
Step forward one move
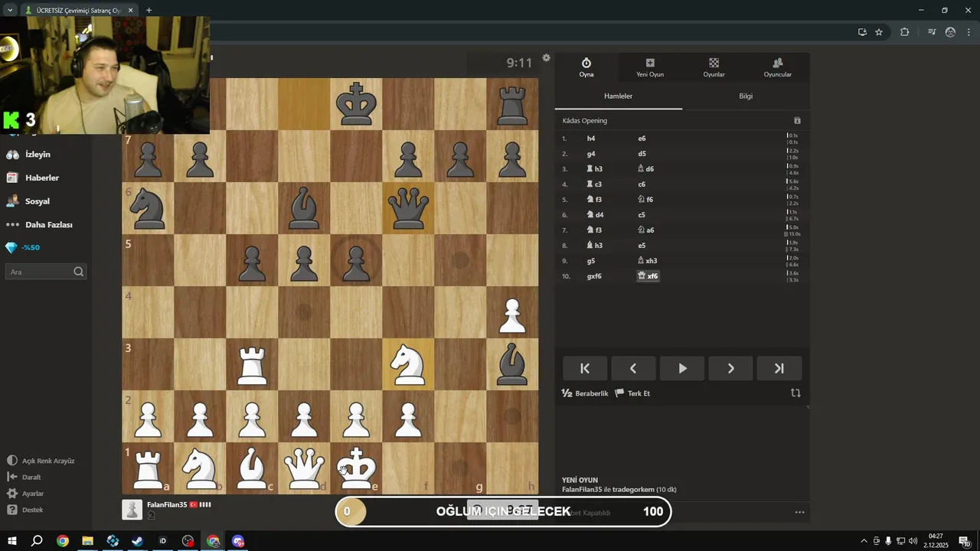(730, 368)
